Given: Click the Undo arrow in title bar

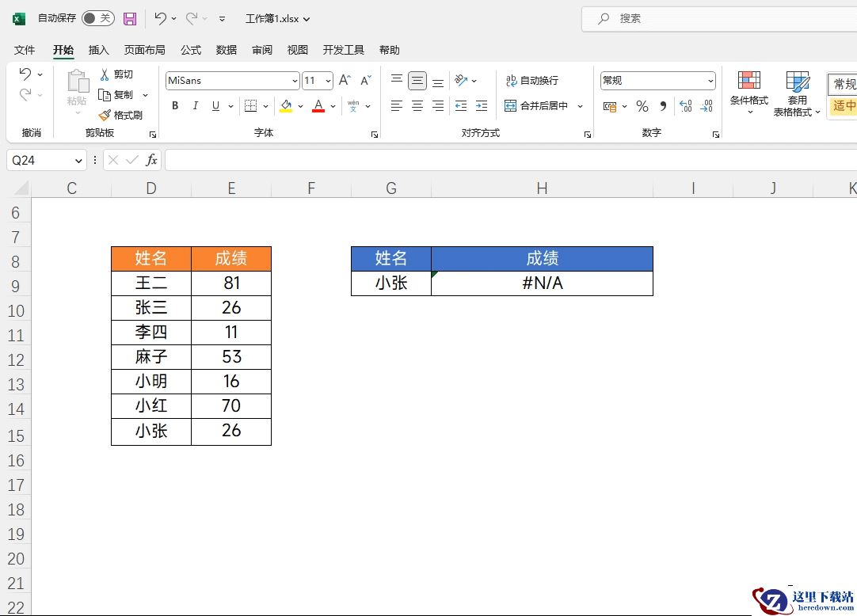Looking at the screenshot, I should (x=159, y=18).
